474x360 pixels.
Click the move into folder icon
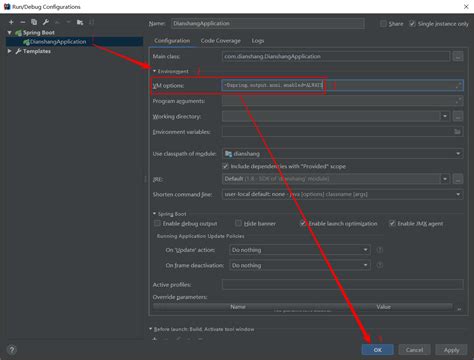pos(80,22)
